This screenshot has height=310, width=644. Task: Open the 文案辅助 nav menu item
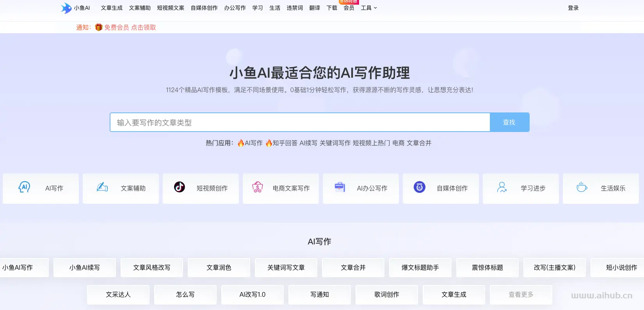coord(140,8)
